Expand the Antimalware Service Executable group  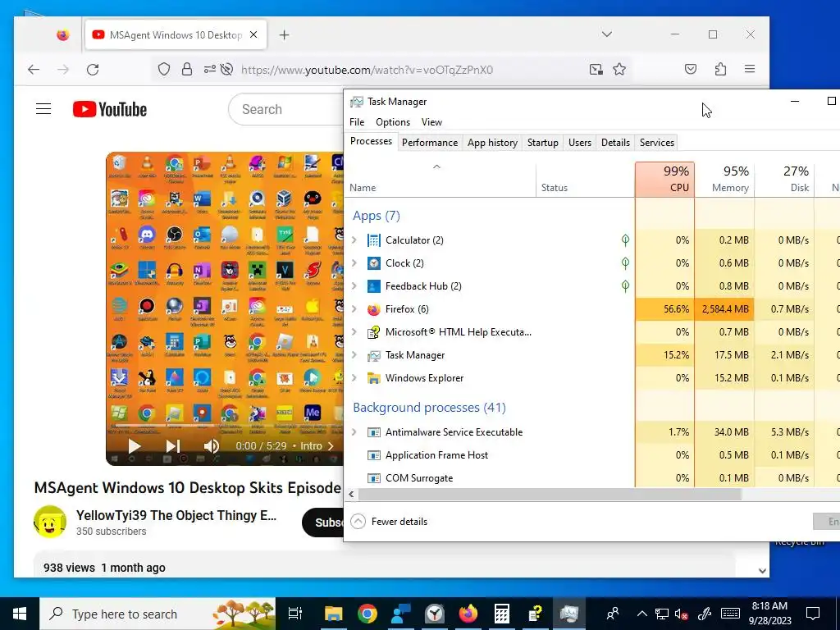click(354, 431)
